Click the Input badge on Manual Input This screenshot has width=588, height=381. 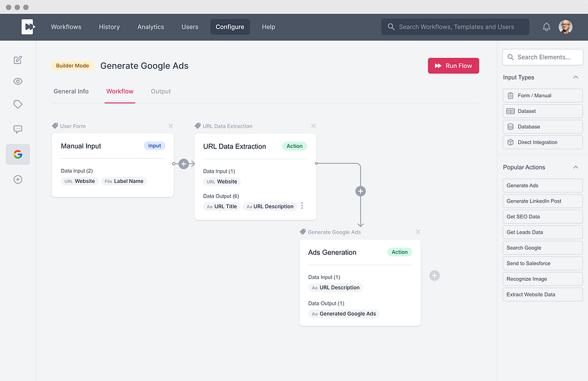point(154,146)
